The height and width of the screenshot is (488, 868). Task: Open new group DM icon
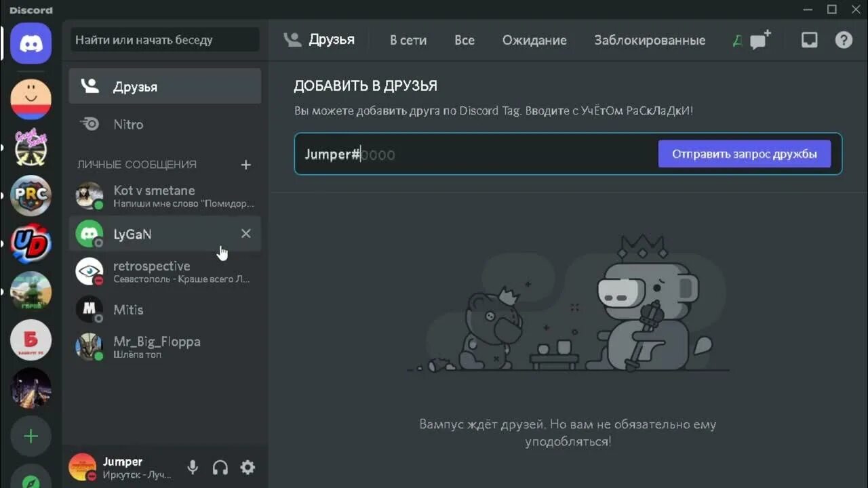pos(761,39)
